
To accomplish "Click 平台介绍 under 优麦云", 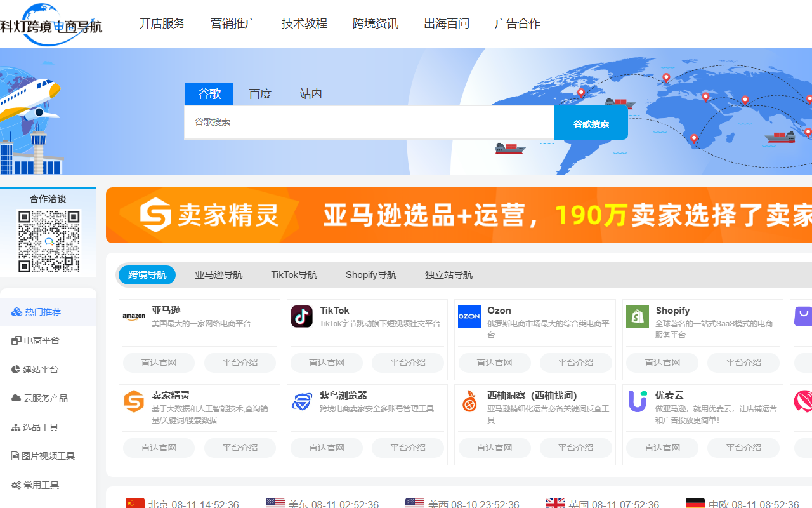I will [743, 448].
